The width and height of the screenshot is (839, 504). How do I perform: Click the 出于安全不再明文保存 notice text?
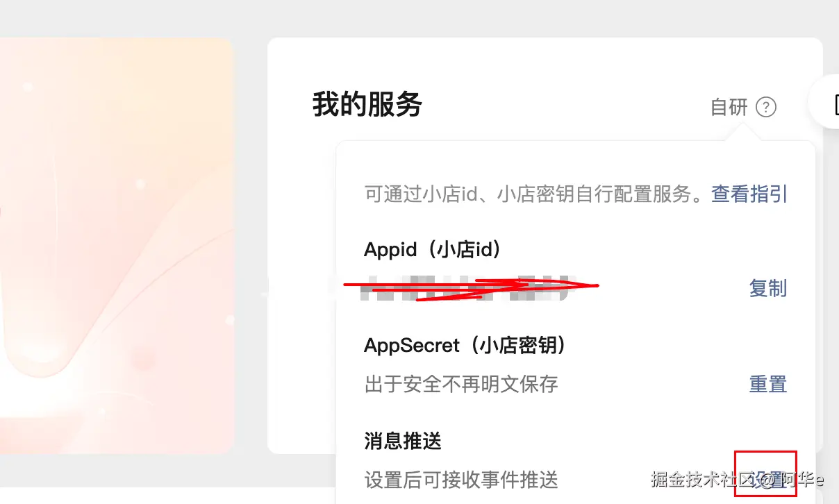[x=461, y=384]
